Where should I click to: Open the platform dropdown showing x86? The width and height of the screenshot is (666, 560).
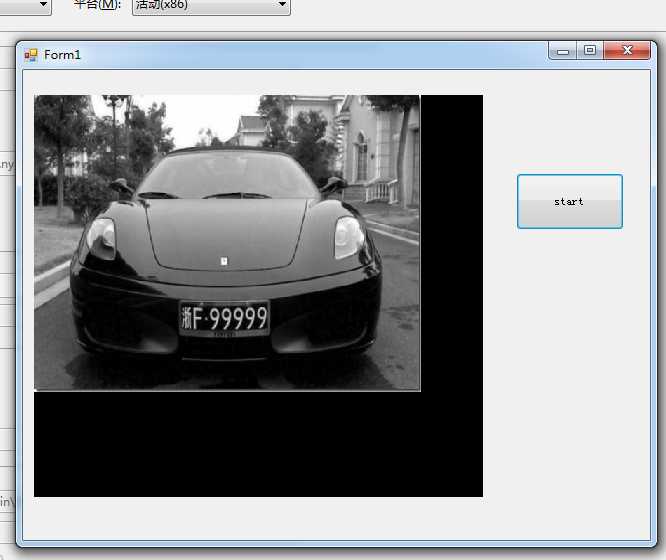211,6
